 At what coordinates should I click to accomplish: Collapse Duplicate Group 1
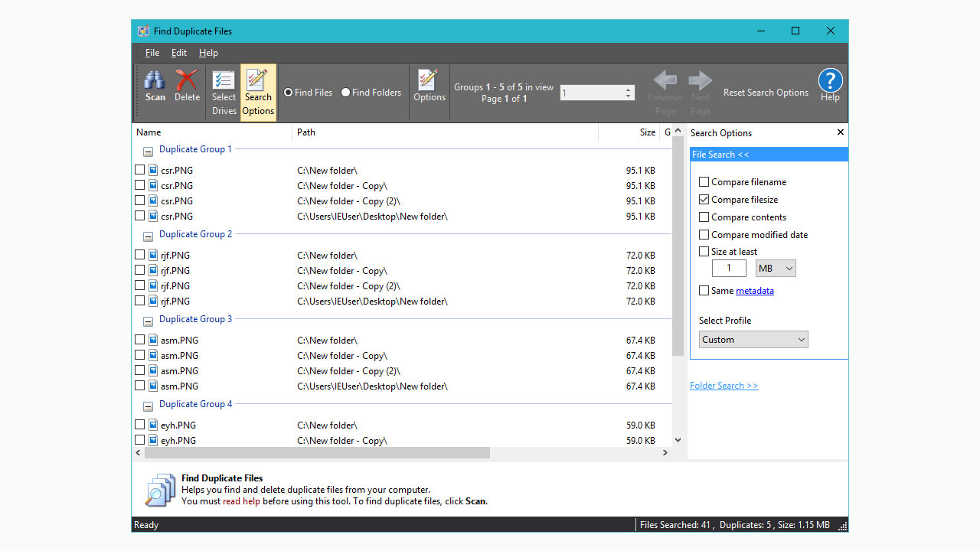[x=148, y=152]
